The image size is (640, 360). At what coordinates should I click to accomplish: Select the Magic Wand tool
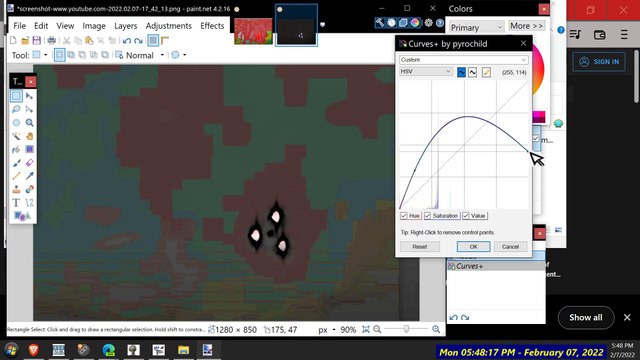coord(16,136)
